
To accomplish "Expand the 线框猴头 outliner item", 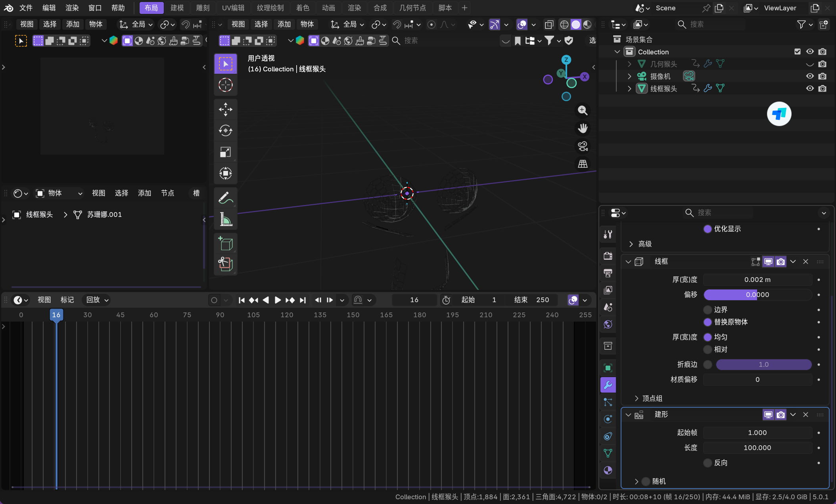I will (x=629, y=88).
